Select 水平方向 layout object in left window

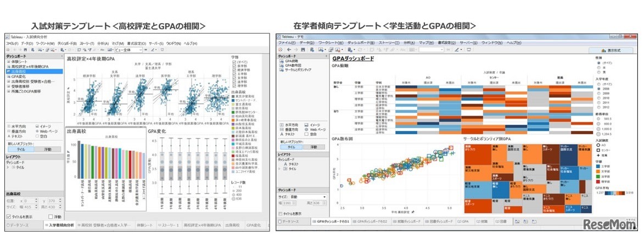click(x=16, y=126)
